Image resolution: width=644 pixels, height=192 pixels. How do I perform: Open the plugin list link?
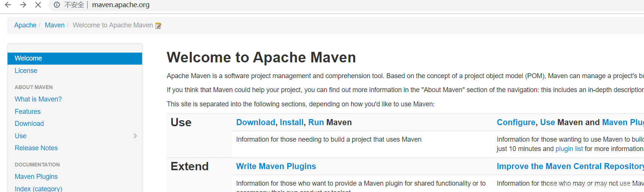pos(569,149)
